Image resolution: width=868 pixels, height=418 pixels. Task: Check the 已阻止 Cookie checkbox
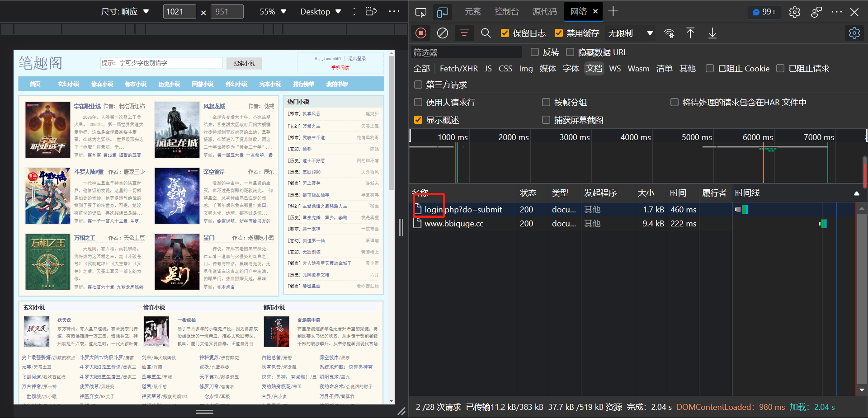click(710, 68)
